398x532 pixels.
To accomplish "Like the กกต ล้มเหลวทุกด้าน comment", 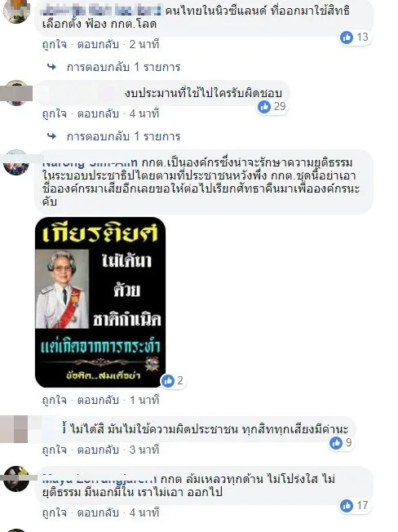I will click(x=55, y=512).
